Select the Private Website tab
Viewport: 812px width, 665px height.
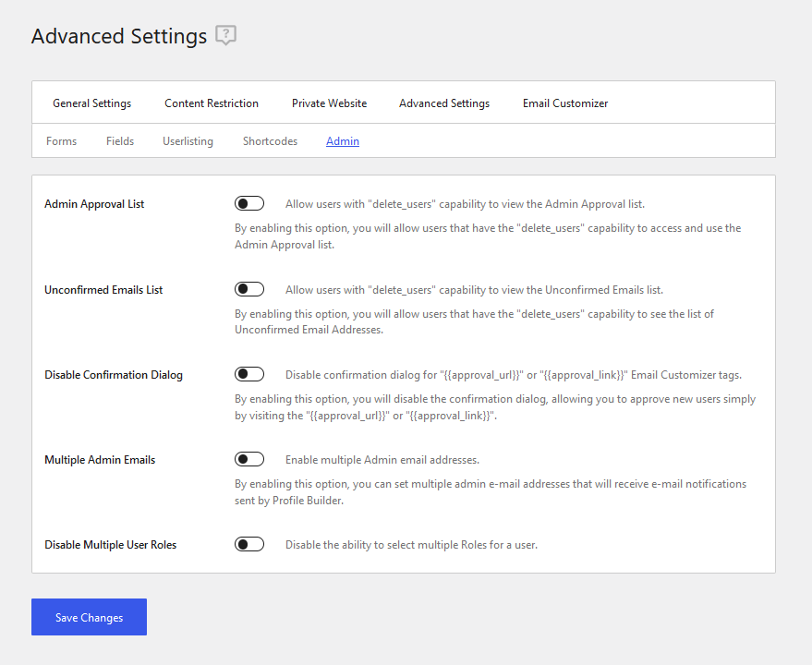[x=329, y=103]
